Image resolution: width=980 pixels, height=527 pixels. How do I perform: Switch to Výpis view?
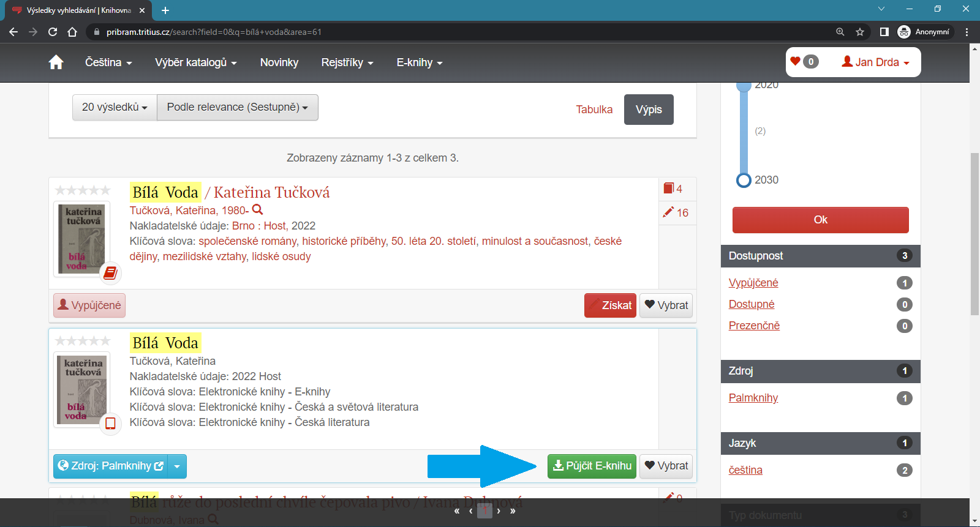(x=649, y=110)
